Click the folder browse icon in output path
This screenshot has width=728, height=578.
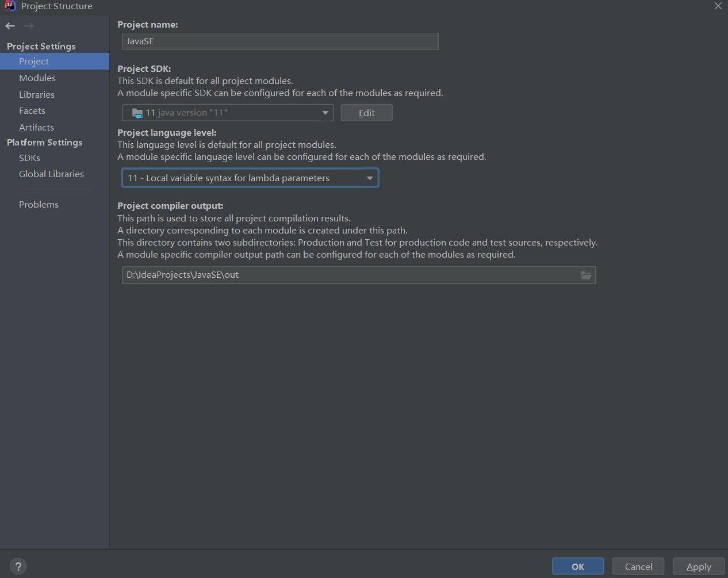coord(585,275)
